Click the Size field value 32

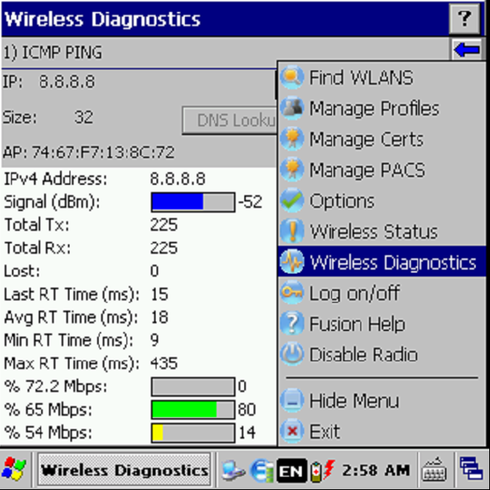83,117
